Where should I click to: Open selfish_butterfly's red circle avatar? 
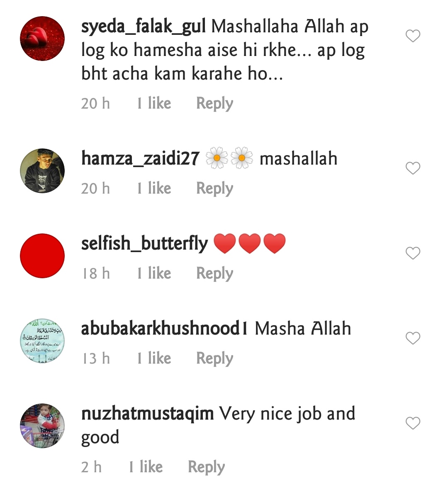(x=42, y=256)
